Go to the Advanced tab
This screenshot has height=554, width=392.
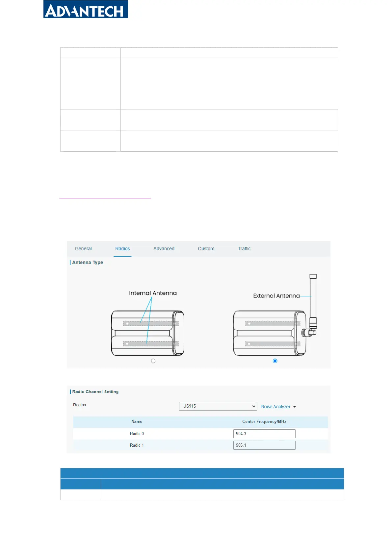tap(164, 249)
